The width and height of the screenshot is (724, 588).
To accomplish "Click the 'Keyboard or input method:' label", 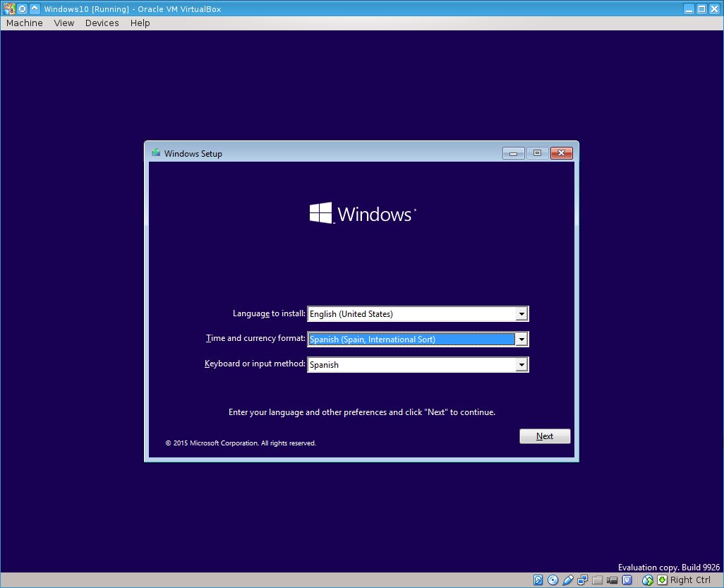I will 255,364.
